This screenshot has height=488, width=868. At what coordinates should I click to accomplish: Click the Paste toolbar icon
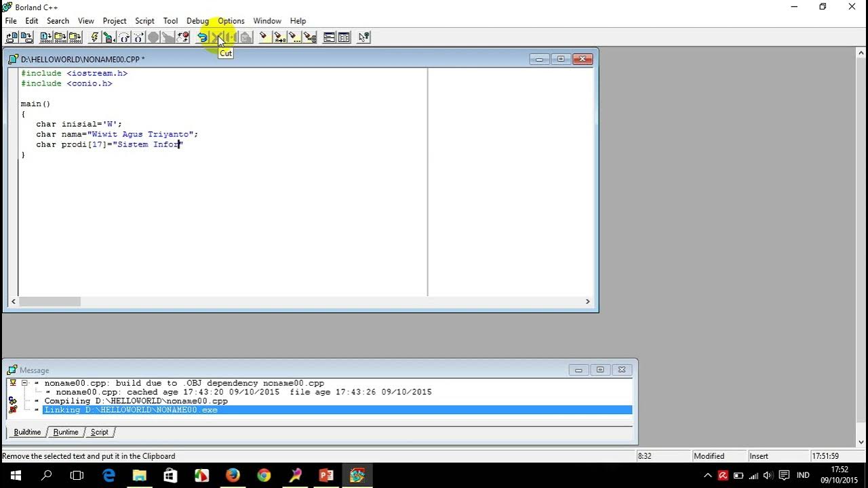click(246, 37)
